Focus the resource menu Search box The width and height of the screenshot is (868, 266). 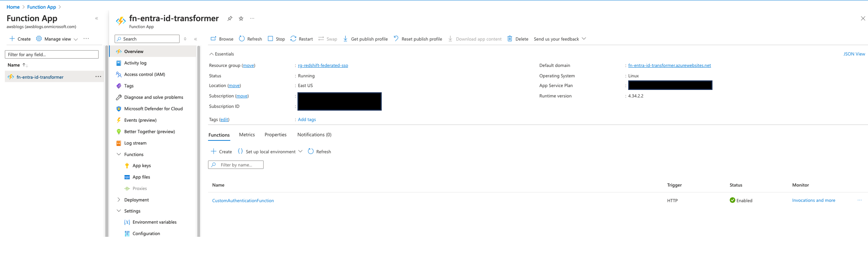click(147, 39)
